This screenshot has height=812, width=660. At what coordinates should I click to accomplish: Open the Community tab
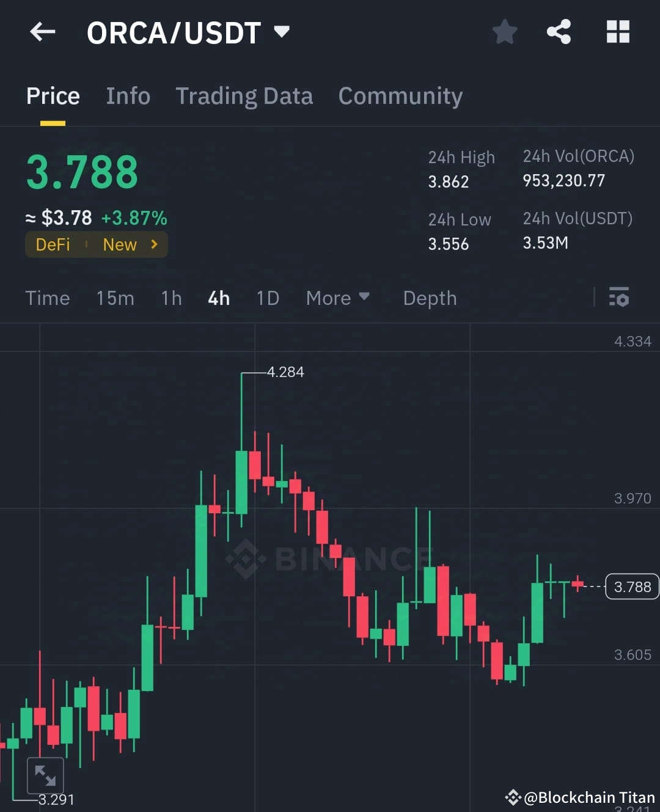pos(400,97)
